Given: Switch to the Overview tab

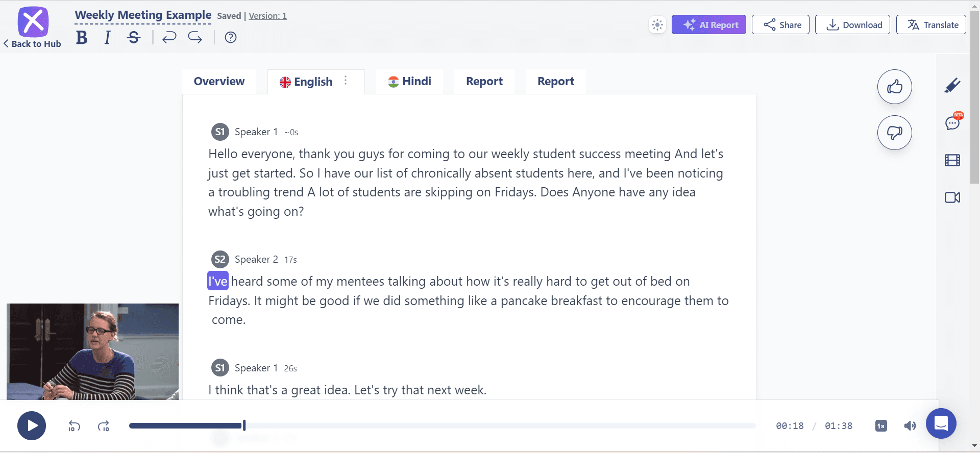Looking at the screenshot, I should coord(219,82).
